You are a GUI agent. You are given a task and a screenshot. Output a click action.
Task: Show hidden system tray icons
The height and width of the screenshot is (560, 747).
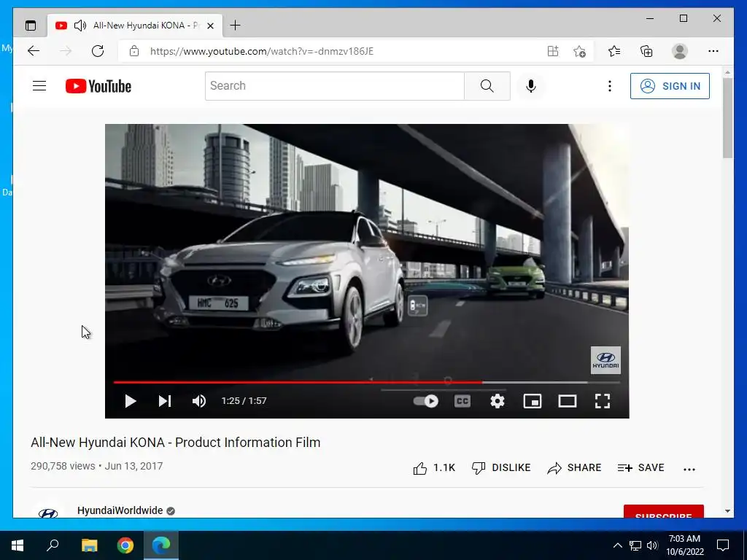click(617, 545)
